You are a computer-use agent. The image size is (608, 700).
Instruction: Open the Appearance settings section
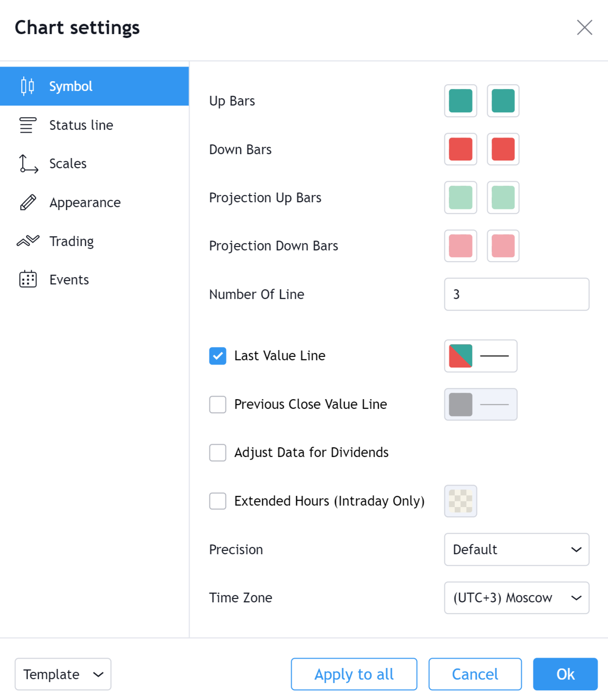[85, 202]
